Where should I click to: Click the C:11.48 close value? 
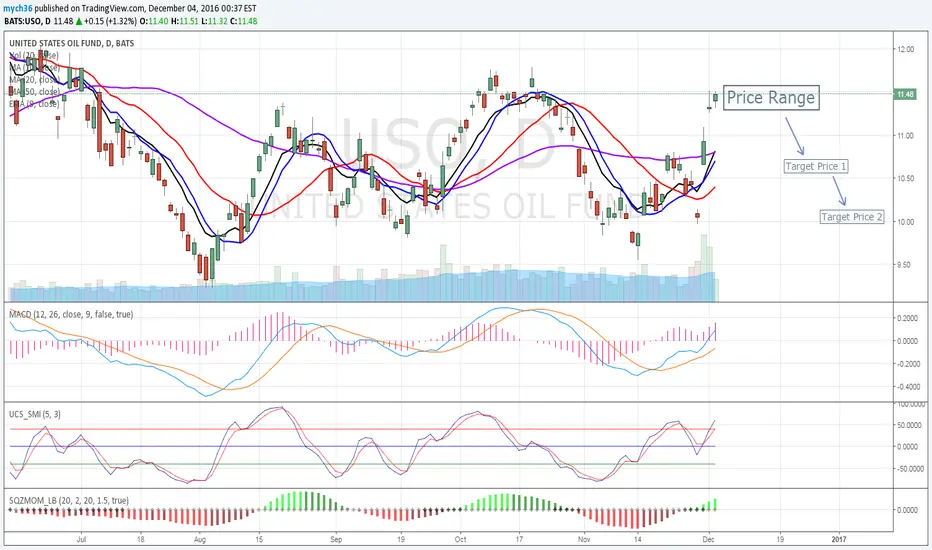(x=244, y=21)
